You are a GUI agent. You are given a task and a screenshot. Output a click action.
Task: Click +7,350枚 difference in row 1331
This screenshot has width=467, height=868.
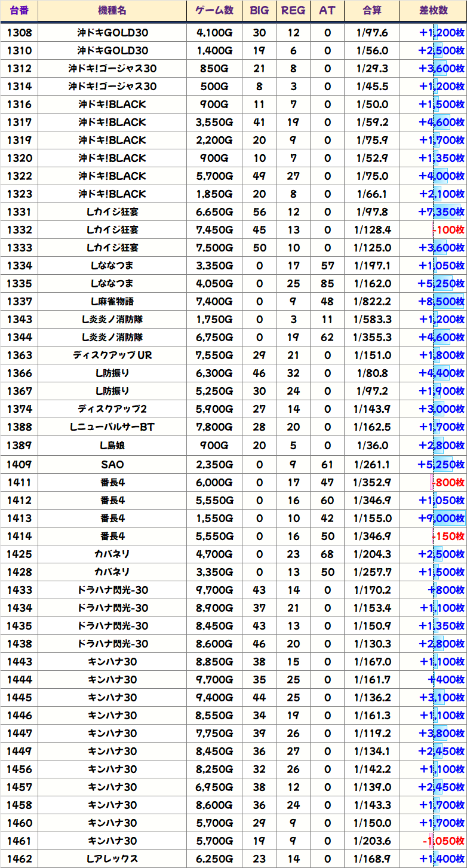pos(441,212)
